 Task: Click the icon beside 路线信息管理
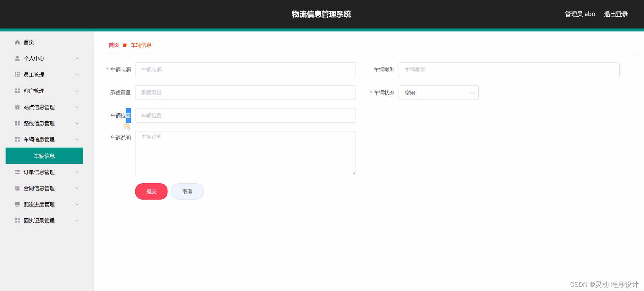click(x=17, y=123)
